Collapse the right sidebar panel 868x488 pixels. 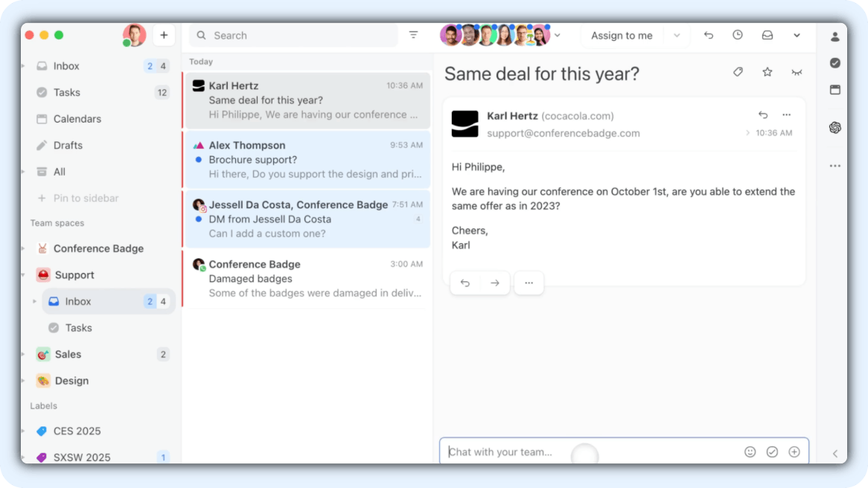[x=835, y=453]
